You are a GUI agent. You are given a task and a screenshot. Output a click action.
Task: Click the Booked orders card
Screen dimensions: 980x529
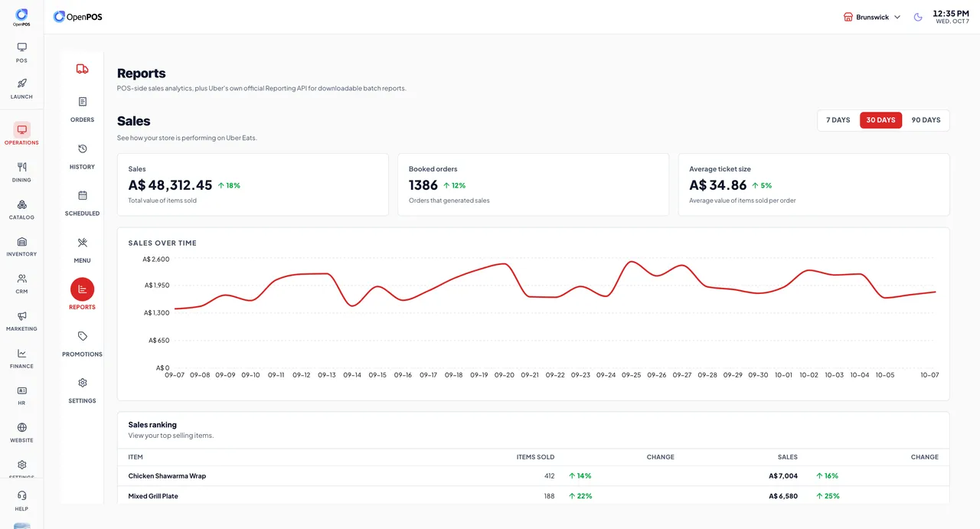point(533,184)
